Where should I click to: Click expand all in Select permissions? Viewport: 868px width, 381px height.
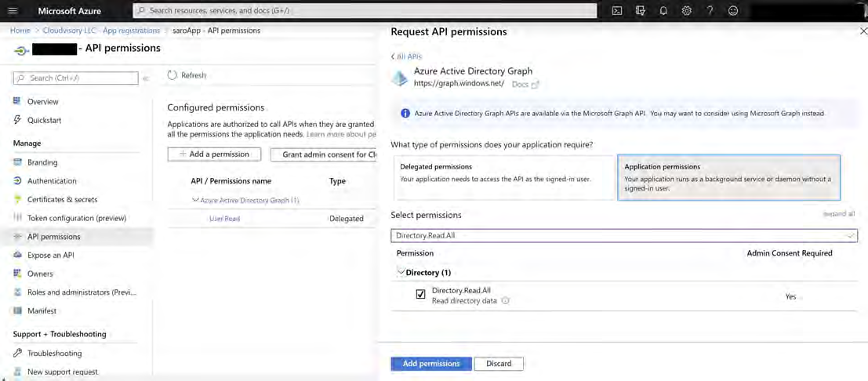pos(839,213)
